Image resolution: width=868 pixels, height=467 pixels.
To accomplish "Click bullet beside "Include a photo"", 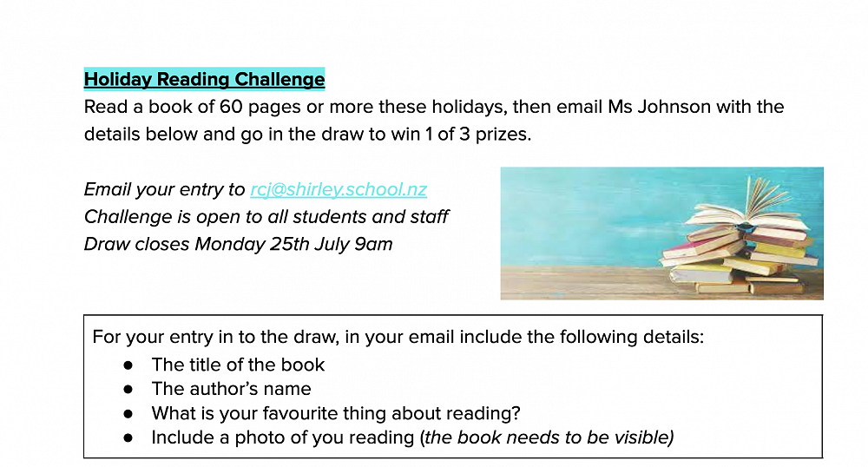I will click(128, 438).
